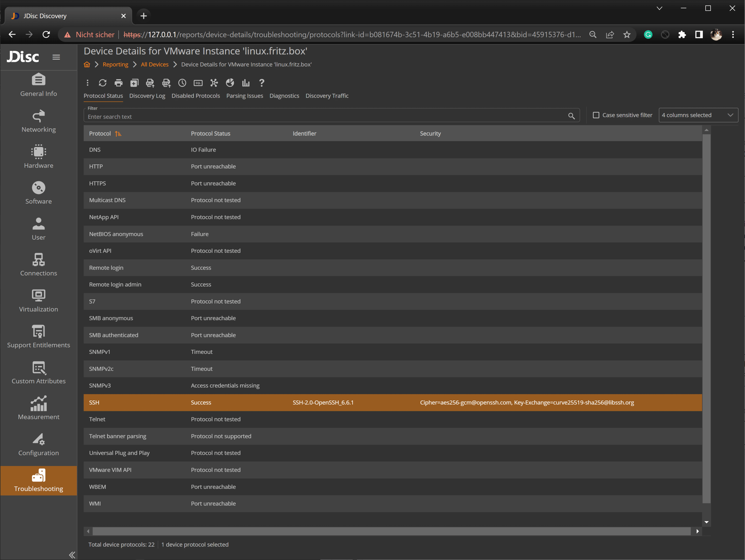Open the SQL query console
The image size is (745, 560).
pyautogui.click(x=198, y=83)
